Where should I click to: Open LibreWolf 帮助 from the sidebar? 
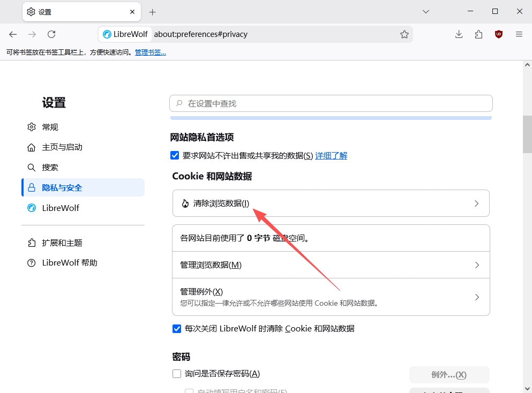click(x=83, y=263)
